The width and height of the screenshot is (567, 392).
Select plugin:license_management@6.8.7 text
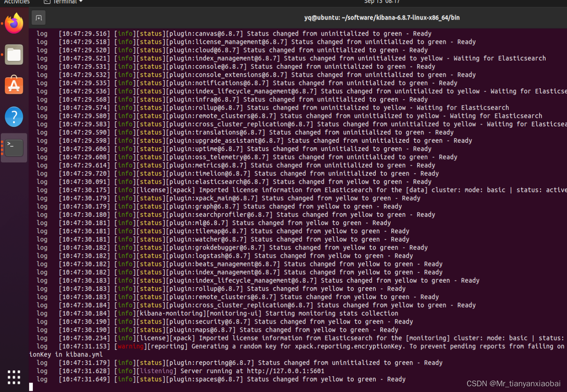tap(228, 42)
